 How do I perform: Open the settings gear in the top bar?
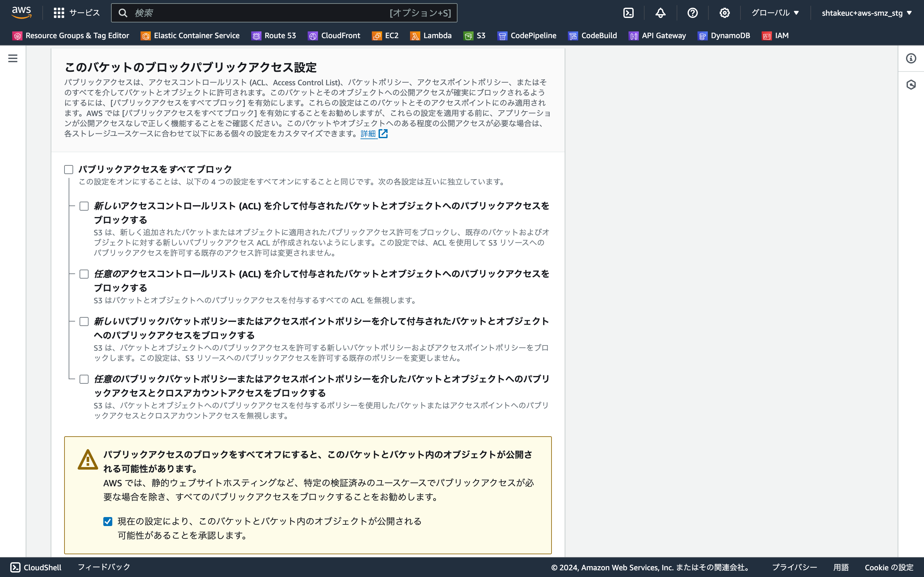pyautogui.click(x=724, y=13)
